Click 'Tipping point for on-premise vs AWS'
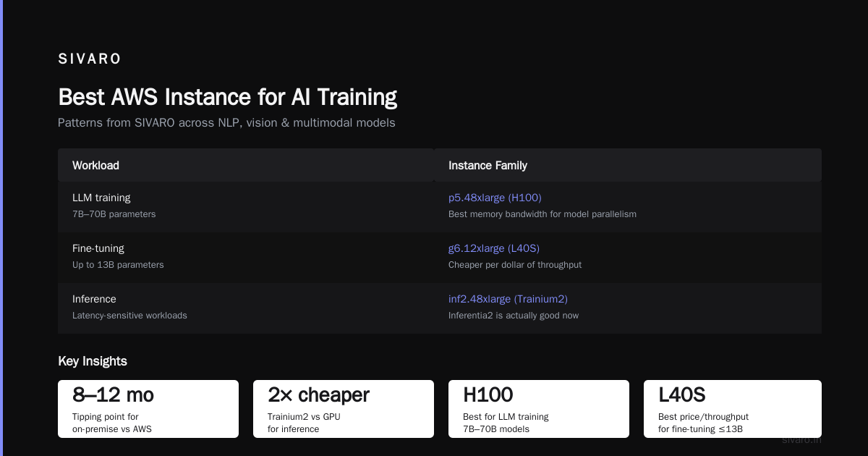 point(112,423)
